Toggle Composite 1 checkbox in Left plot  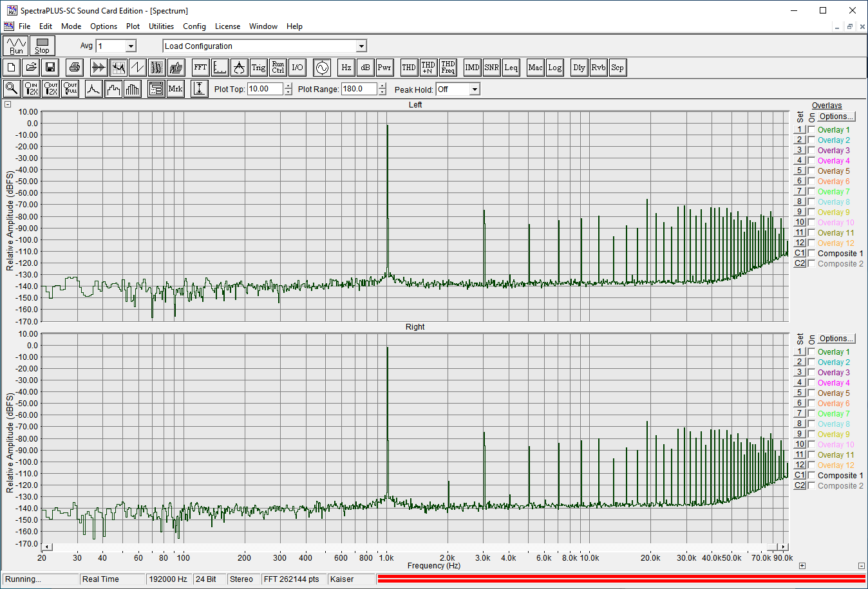coord(811,253)
